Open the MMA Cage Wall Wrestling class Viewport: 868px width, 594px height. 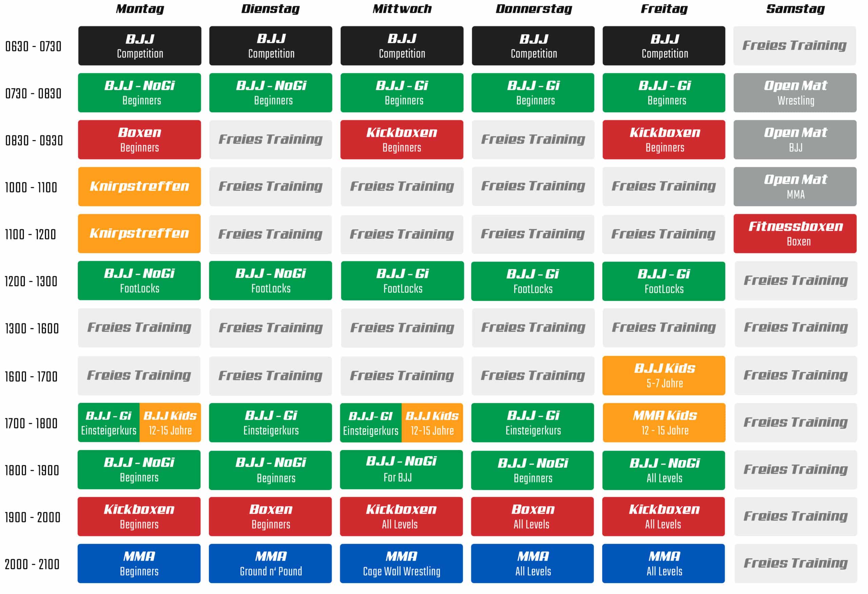[401, 564]
